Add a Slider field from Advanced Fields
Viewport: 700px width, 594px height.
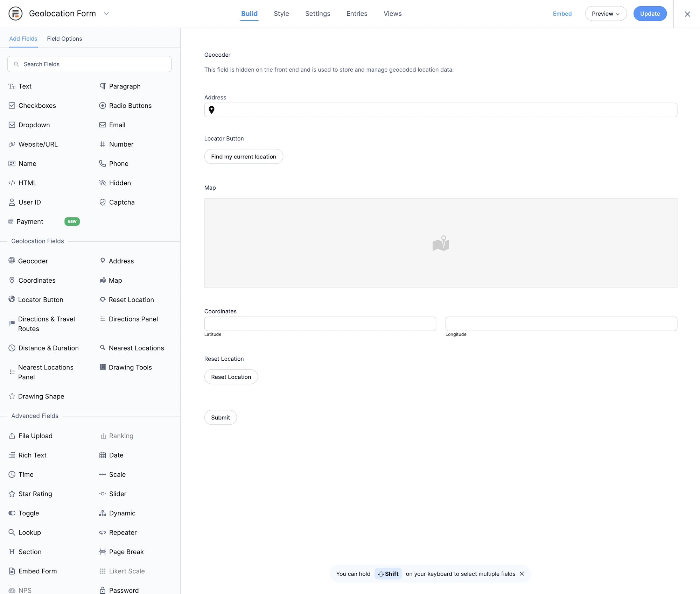[x=118, y=494]
